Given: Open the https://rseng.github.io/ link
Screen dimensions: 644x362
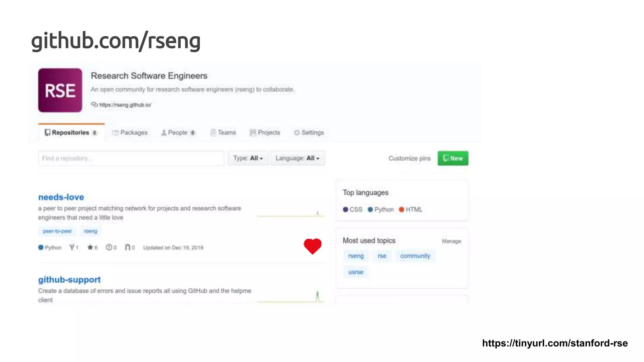Looking at the screenshot, I should pos(125,105).
